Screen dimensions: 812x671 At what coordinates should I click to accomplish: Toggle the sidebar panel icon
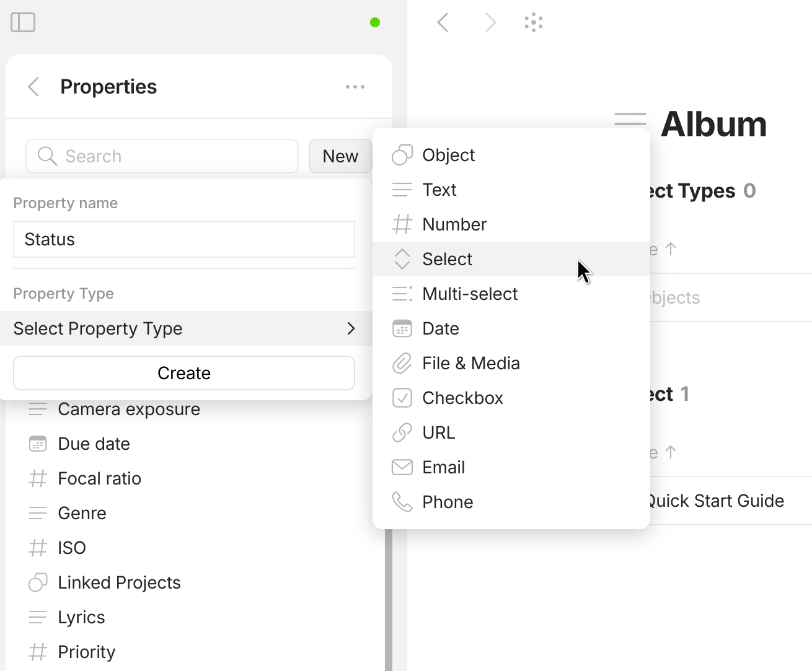click(x=23, y=22)
